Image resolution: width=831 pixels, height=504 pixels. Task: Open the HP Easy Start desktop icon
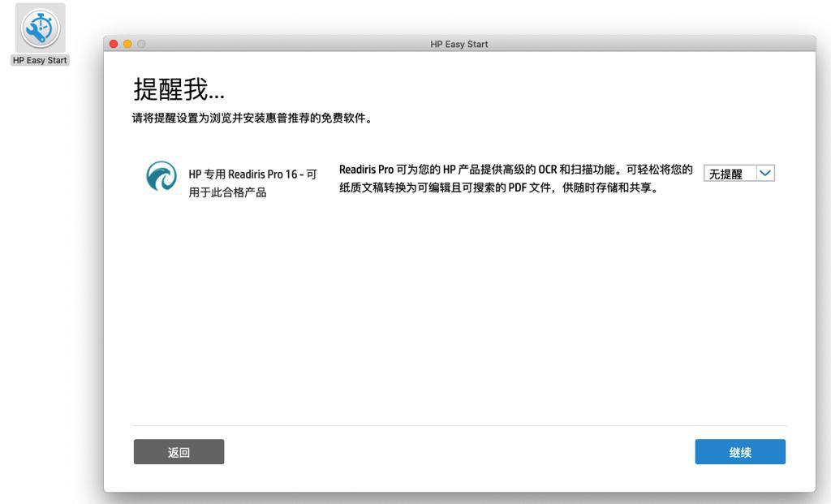coord(41,28)
